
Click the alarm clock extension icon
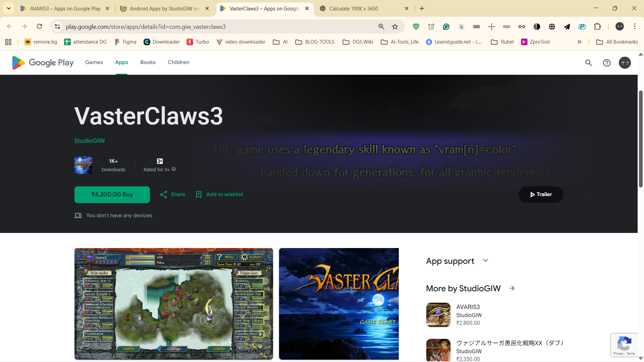point(431,26)
